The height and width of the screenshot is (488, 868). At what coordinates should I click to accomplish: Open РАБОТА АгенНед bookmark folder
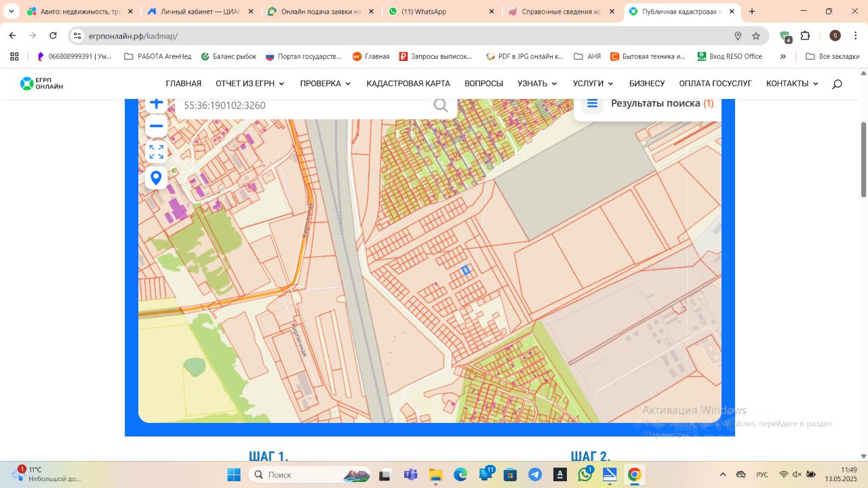[x=157, y=56]
